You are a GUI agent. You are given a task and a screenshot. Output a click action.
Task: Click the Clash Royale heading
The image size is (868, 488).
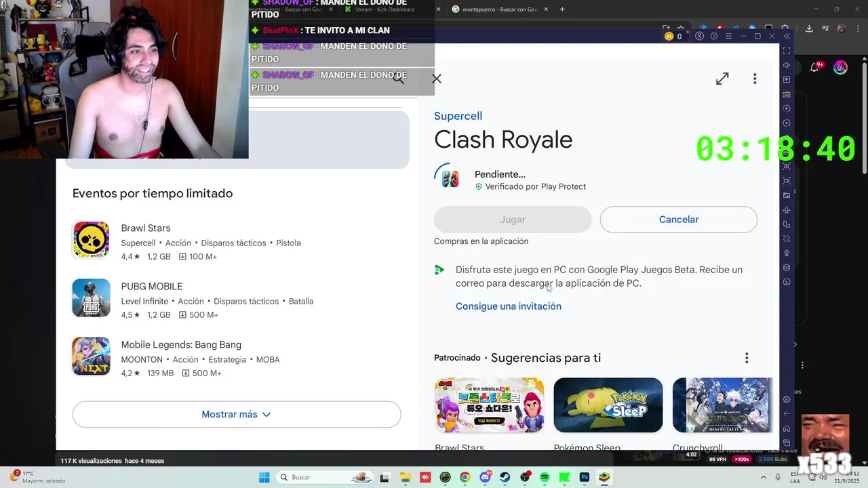[503, 140]
